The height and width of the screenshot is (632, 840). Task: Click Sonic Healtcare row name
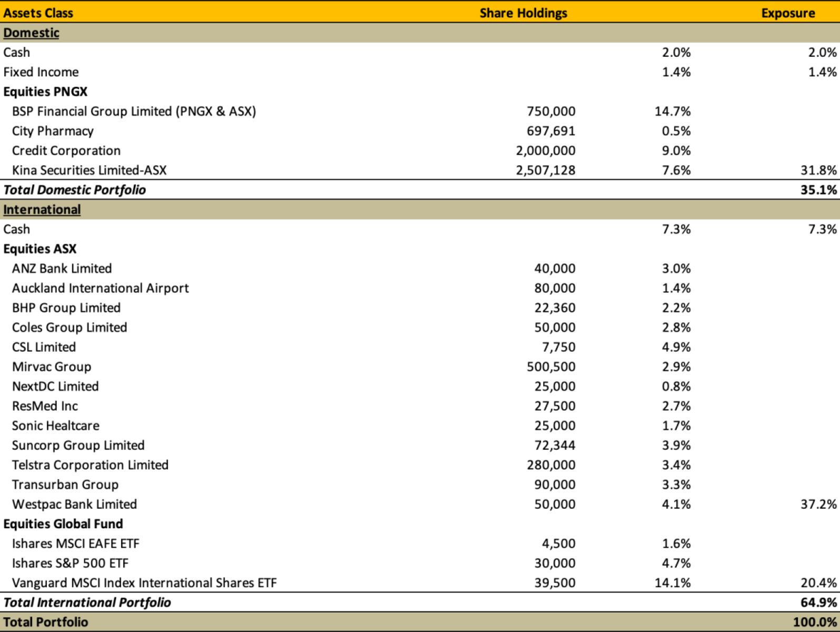55,426
